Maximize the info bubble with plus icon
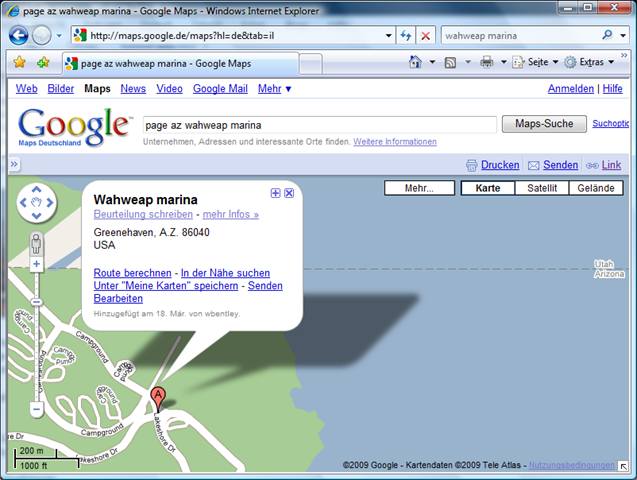 click(x=275, y=193)
